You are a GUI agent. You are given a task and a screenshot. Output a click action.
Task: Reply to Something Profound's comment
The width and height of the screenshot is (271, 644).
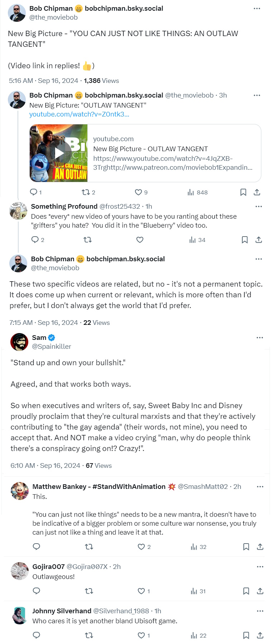[35, 240]
